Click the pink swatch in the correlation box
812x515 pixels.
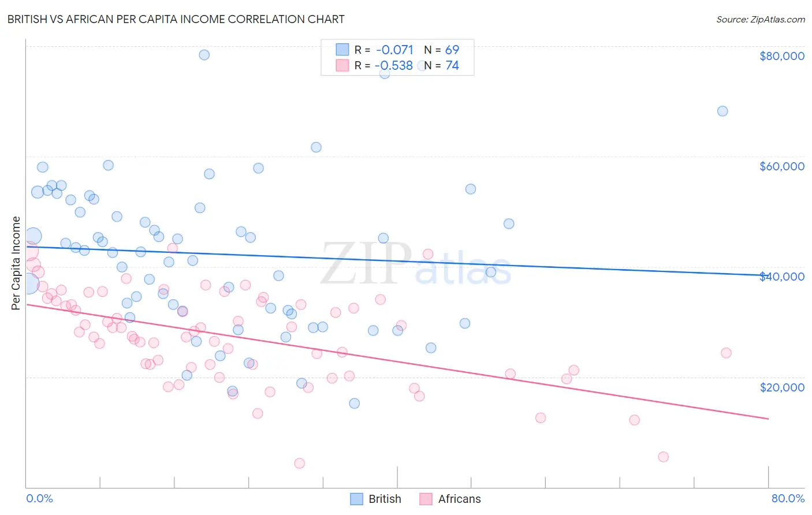(x=342, y=65)
